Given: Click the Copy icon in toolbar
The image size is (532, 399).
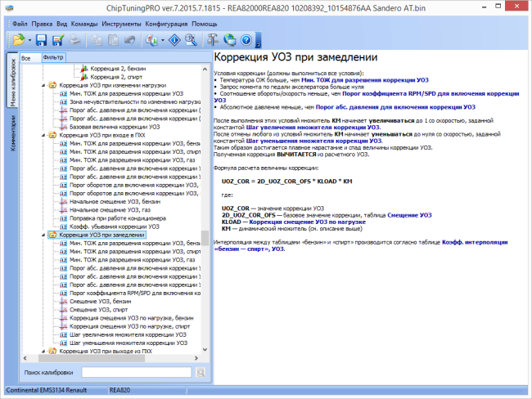Looking at the screenshot, I should pos(97,40).
